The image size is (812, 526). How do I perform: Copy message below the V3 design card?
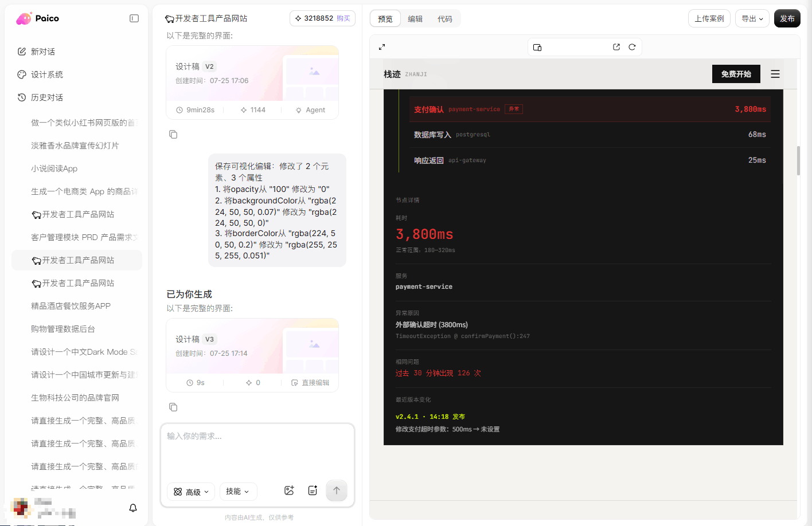[173, 407]
